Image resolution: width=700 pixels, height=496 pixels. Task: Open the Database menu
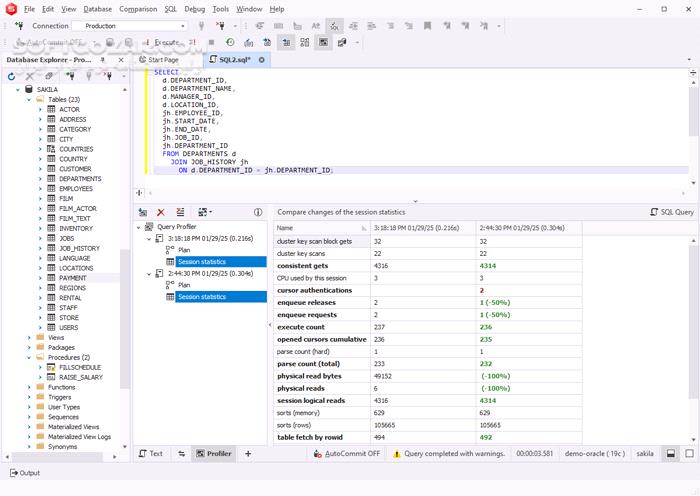(x=98, y=9)
